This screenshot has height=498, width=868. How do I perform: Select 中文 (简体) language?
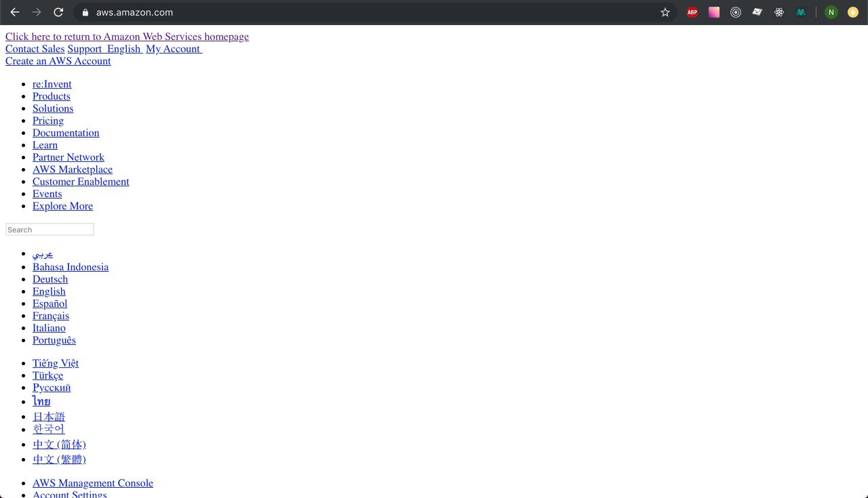[59, 444]
